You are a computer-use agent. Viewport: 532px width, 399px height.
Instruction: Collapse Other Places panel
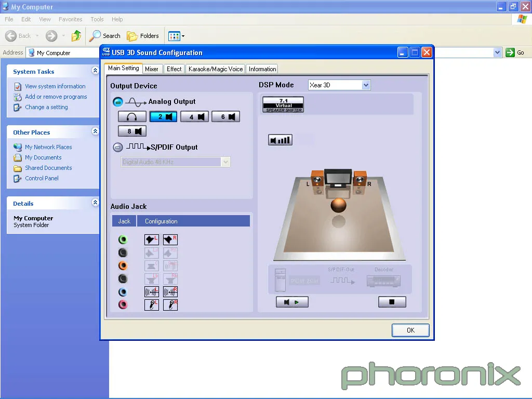click(95, 131)
